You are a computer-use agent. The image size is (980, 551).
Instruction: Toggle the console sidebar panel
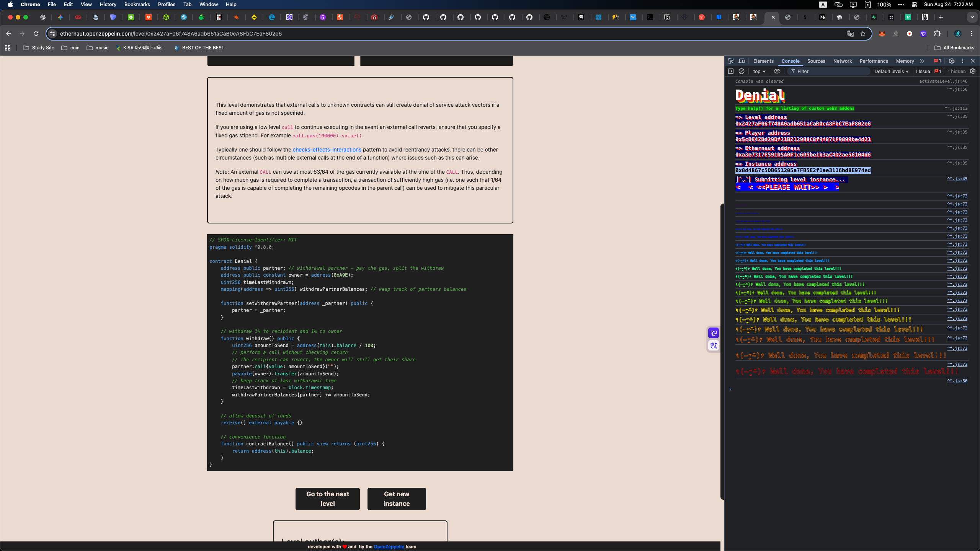point(731,71)
